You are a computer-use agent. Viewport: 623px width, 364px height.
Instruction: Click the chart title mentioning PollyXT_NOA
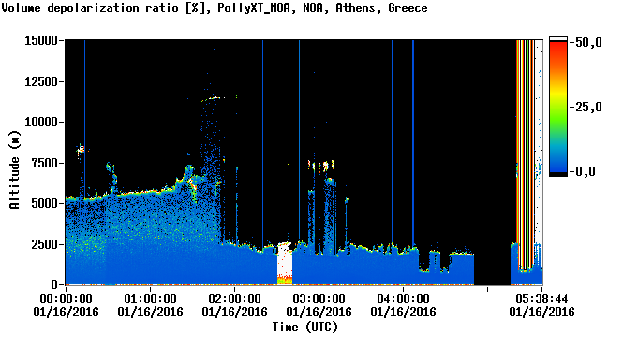pos(215,8)
